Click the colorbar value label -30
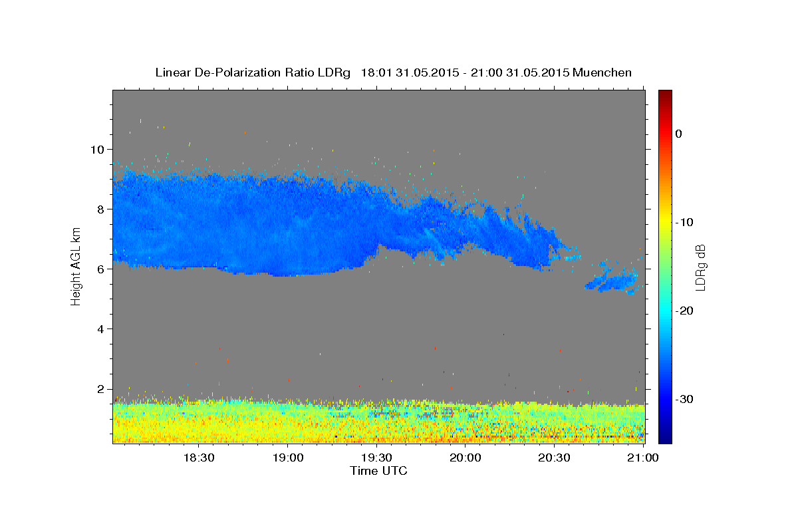Image resolution: width=798 pixels, height=532 pixels. [x=684, y=399]
